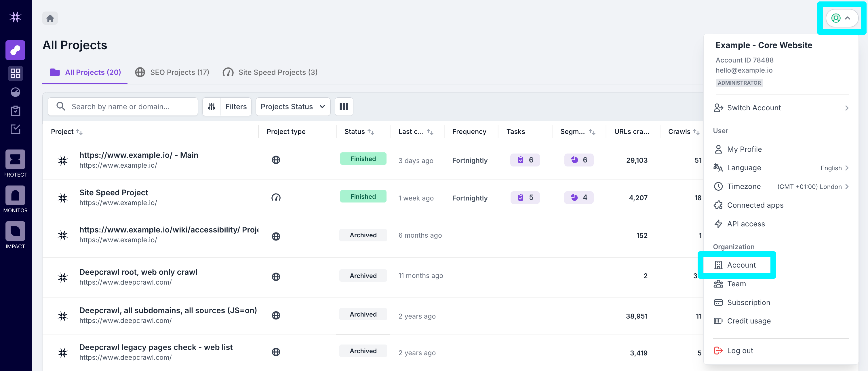Image resolution: width=868 pixels, height=371 pixels.
Task: Click '11 months ago' last crawl cell
Action: click(x=420, y=276)
